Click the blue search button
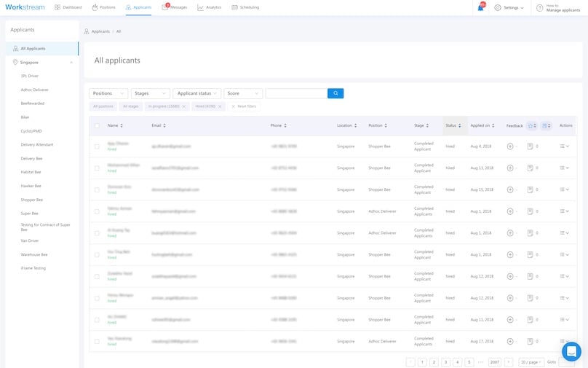 pyautogui.click(x=335, y=93)
